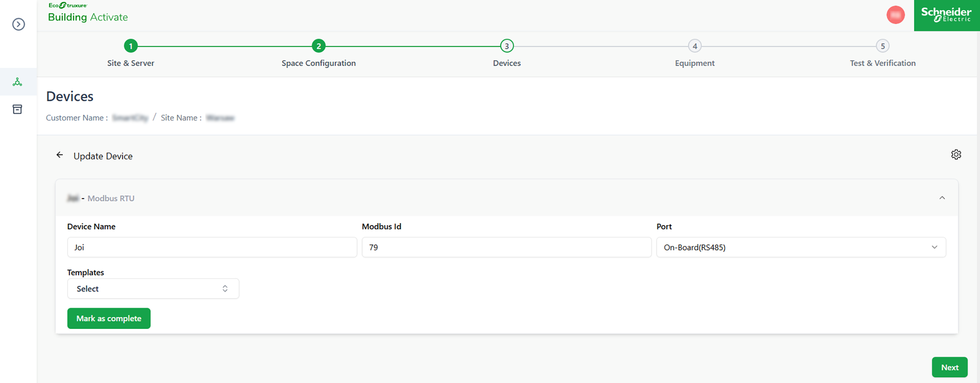Open settings gear for Update Device

(x=956, y=155)
